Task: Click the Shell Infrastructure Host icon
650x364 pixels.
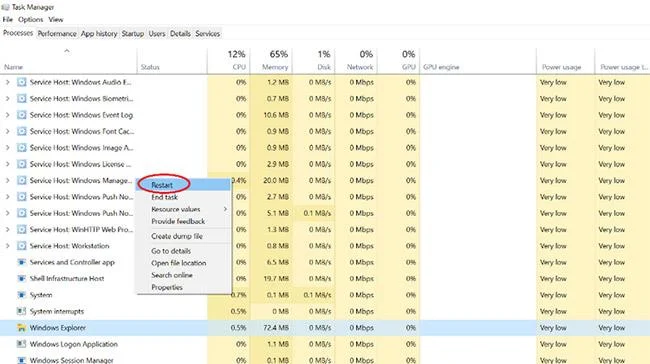Action: 22,279
